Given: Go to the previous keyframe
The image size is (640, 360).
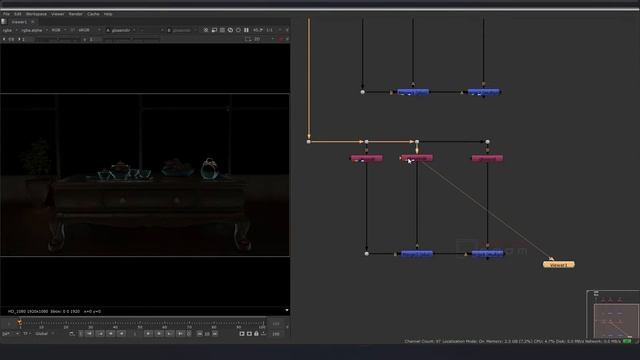Looking at the screenshot, I should click(x=100, y=334).
